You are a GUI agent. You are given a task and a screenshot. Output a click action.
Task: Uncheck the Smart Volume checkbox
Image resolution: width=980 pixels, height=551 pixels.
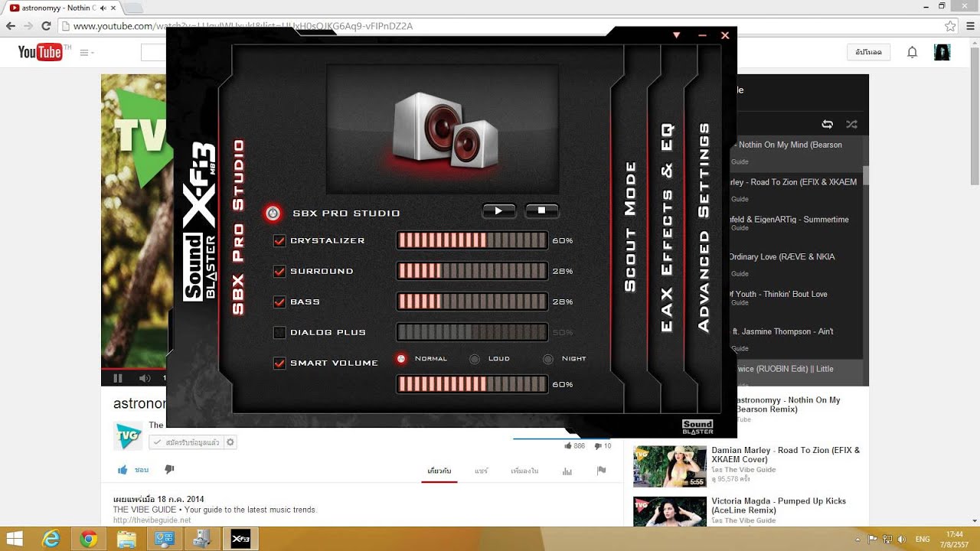click(279, 364)
